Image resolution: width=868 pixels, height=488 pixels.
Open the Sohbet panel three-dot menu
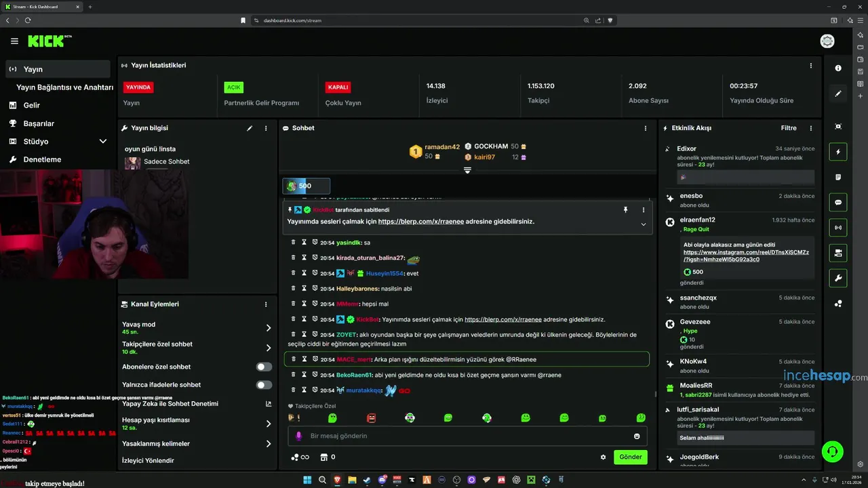[646, 128]
